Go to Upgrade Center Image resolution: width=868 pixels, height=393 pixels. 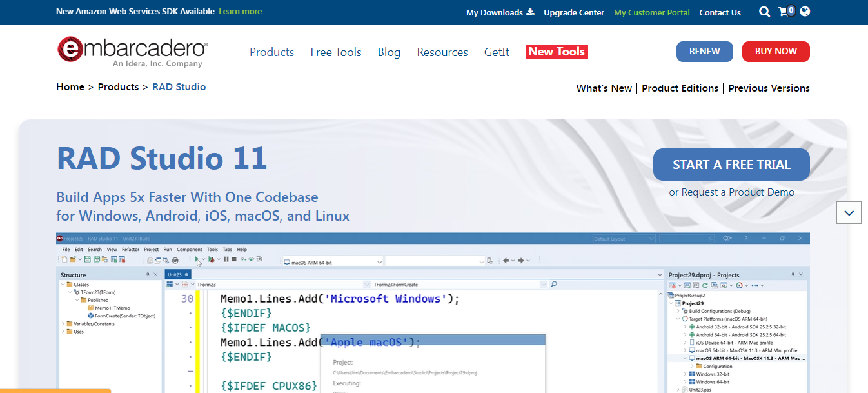pos(574,12)
